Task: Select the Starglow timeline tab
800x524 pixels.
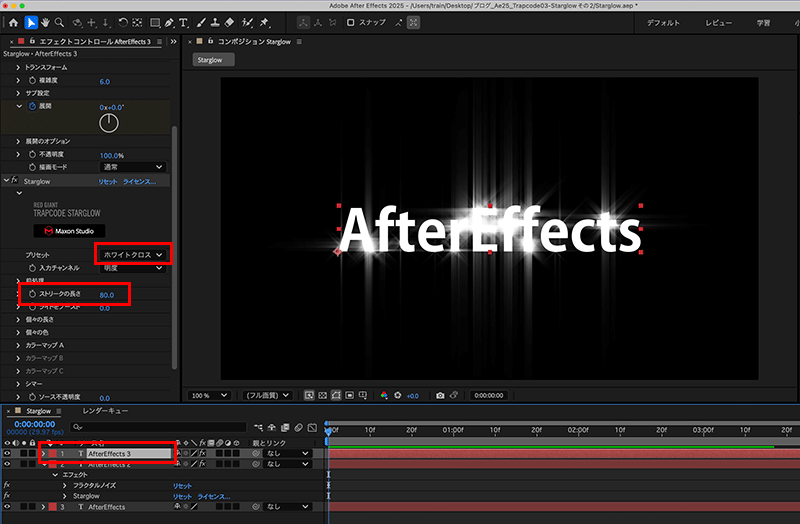Action: 38,411
